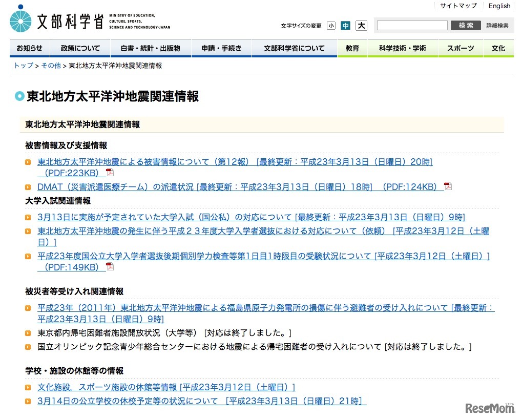This screenshot has height=420, width=522.
Task: Click the PDF icon beside the DMAT link
Action: 448,186
